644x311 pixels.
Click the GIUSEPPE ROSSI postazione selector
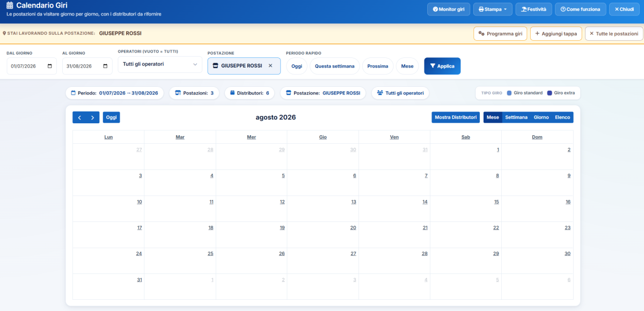click(244, 66)
